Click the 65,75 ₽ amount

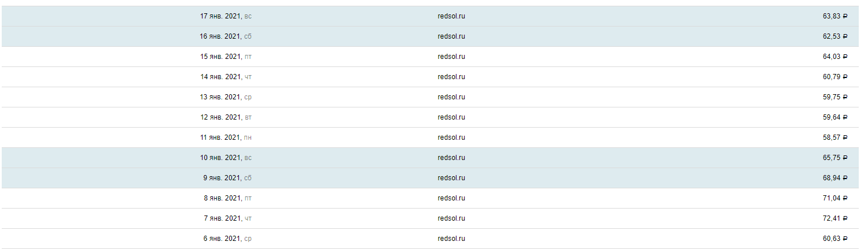(835, 158)
